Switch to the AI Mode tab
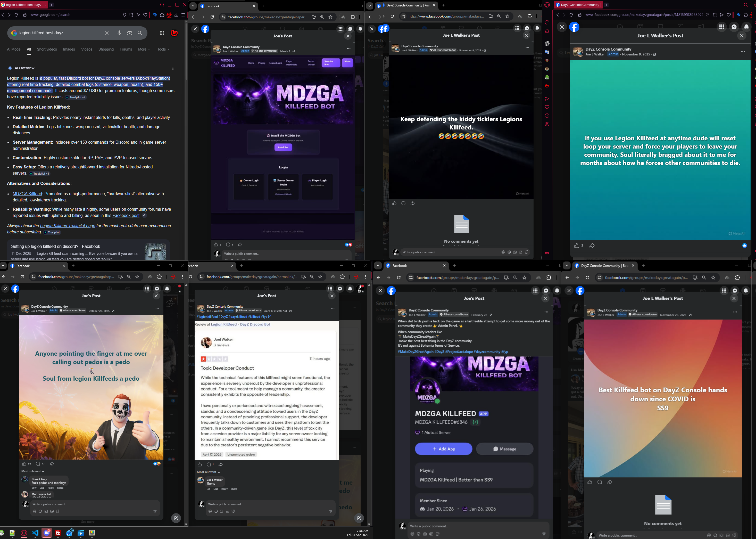Viewport: 756px width, 539px height. (x=14, y=50)
